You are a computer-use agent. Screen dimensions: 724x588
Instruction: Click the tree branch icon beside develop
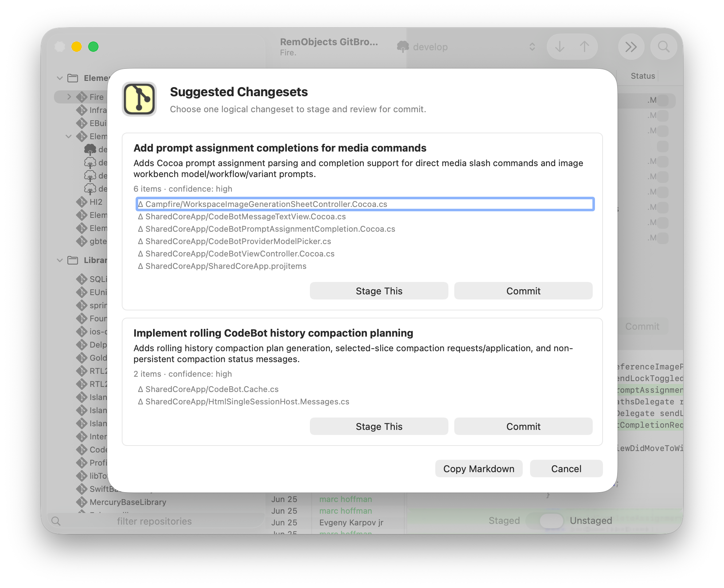pyautogui.click(x=403, y=47)
